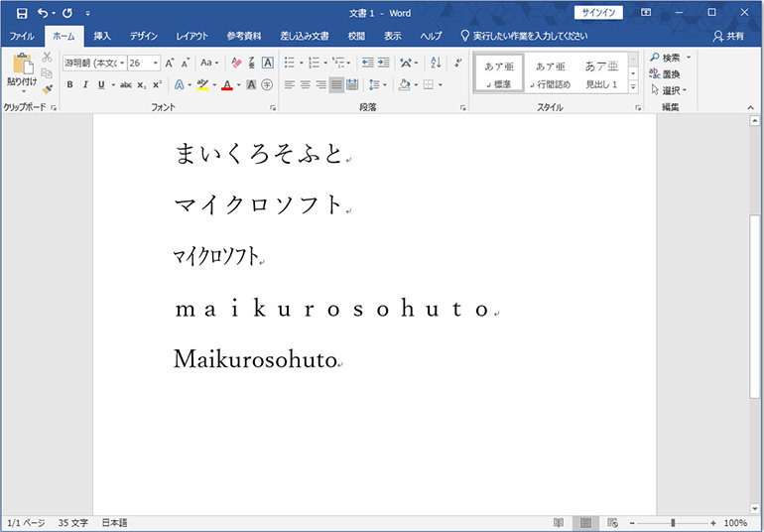764x532 pixels.
Task: Click the tell me search box
Action: [x=524, y=36]
